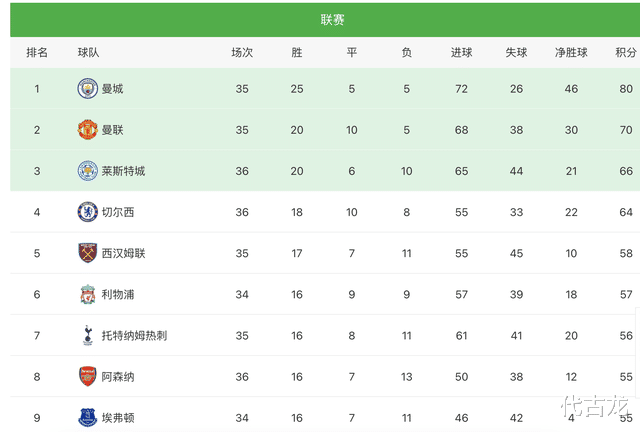Click the 场次 column header
The image size is (640, 432).
tap(242, 52)
